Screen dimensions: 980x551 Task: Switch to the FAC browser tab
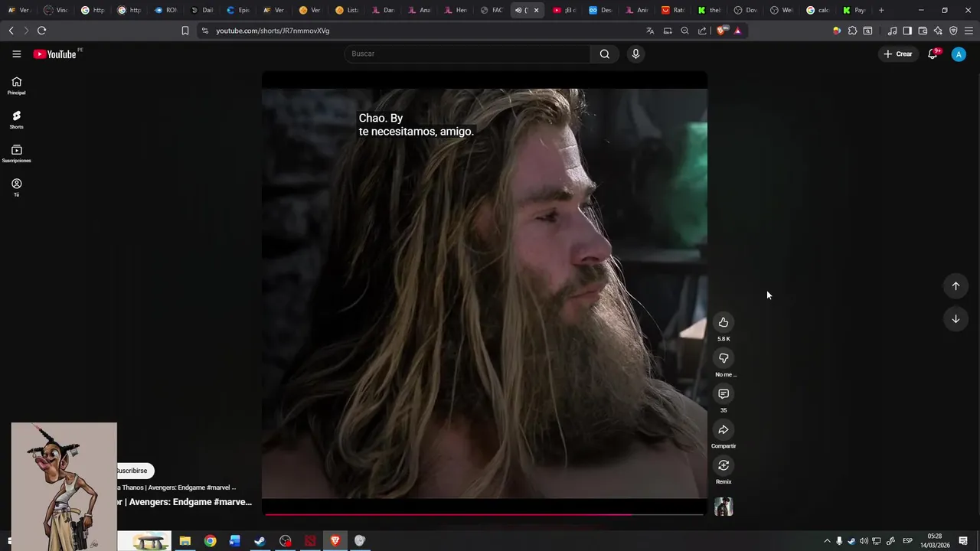click(492, 10)
